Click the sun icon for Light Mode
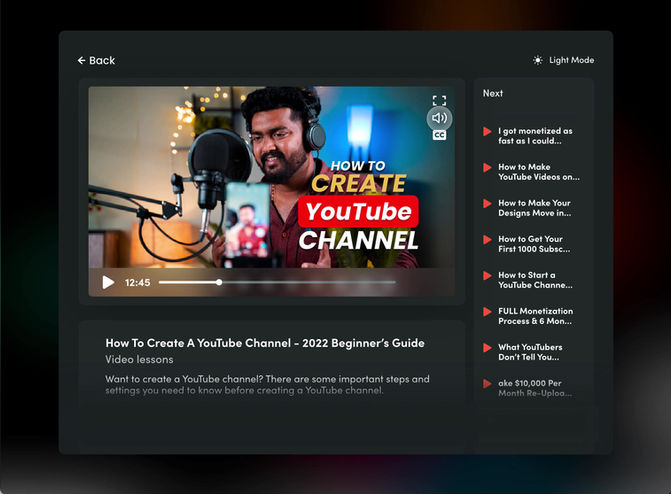The height and width of the screenshot is (494, 671). 537,60
